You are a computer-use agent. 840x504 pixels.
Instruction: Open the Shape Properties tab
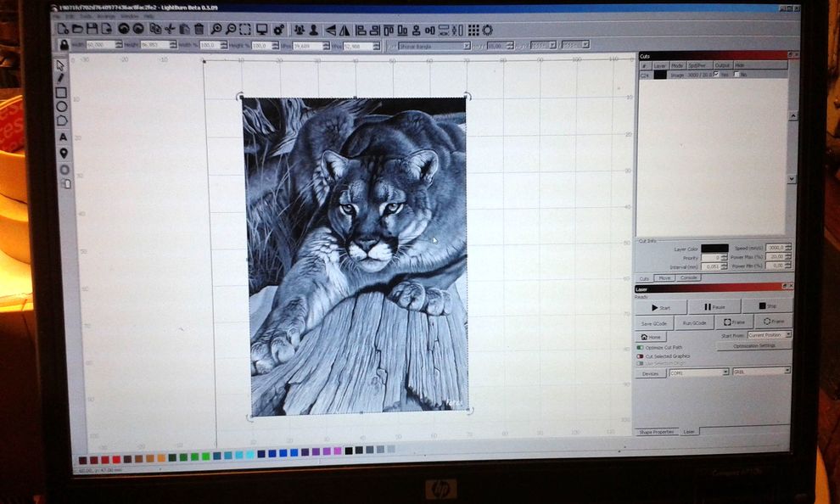658,431
